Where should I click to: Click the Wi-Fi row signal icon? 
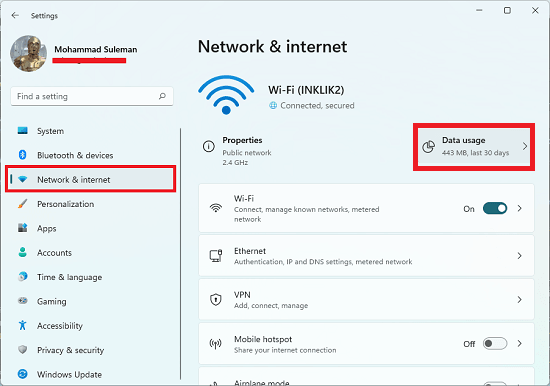click(216, 208)
